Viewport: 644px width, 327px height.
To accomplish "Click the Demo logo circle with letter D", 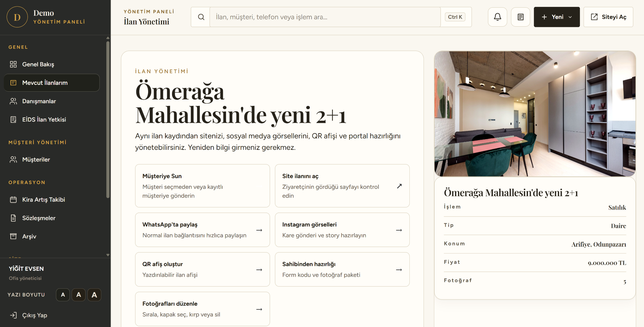I will click(17, 17).
